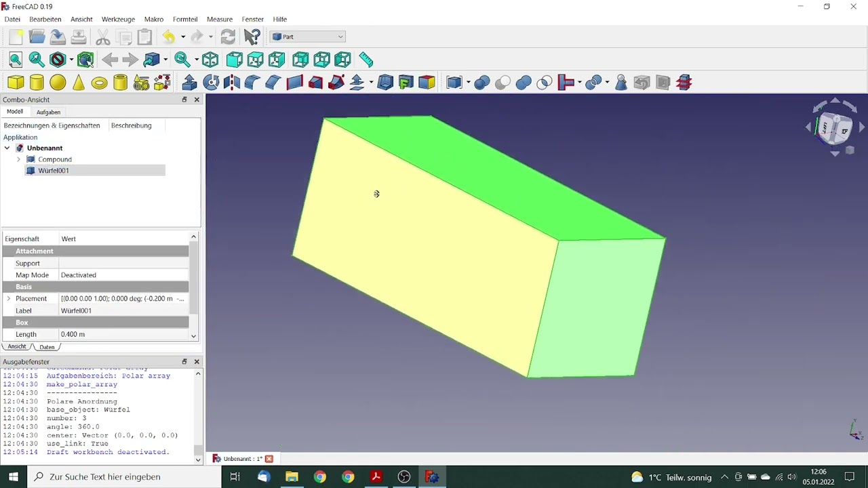This screenshot has width=868, height=488.
Task: Expand the Placement property
Action: point(9,298)
